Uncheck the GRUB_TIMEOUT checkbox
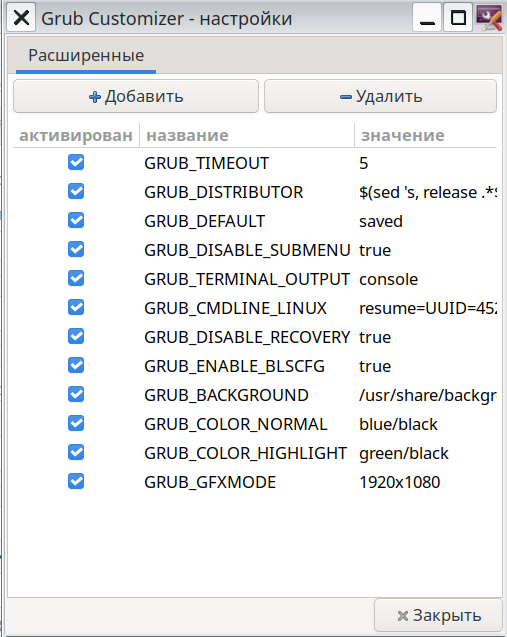The image size is (507, 637). (x=76, y=162)
